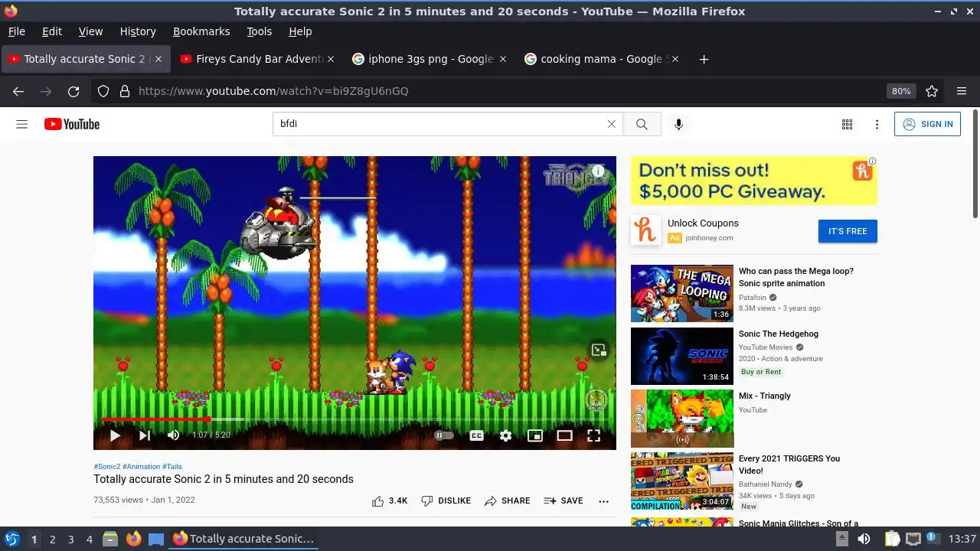Open Every 2021 TRIGGERS You Video
The width and height of the screenshot is (980, 551).
(789, 465)
